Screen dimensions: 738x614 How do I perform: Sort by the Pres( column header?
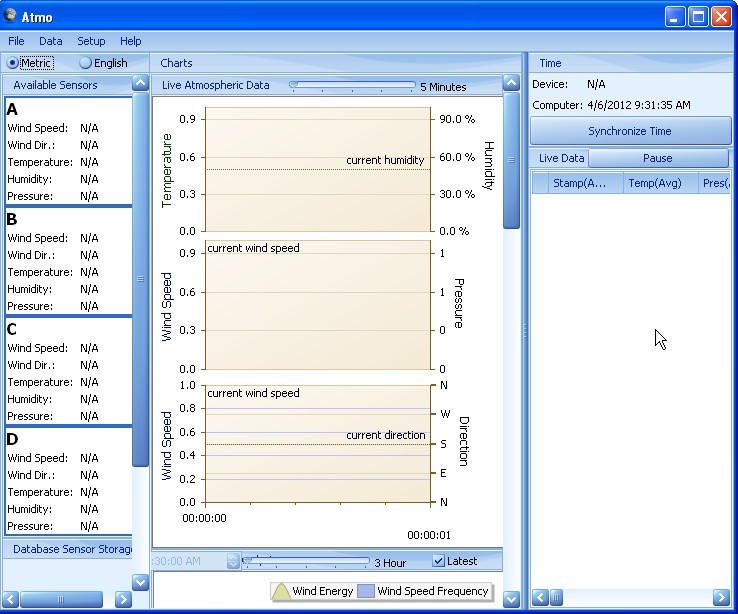coord(714,183)
